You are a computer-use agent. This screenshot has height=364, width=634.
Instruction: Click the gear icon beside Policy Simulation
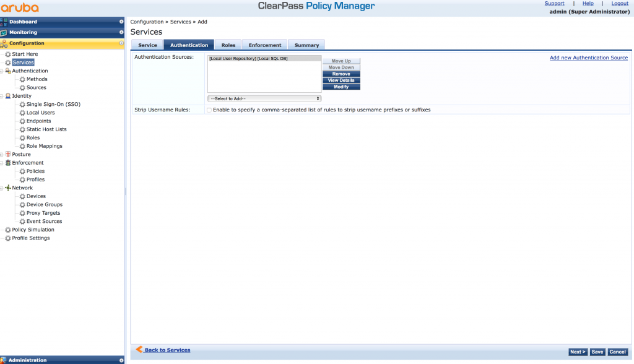pyautogui.click(x=7, y=230)
